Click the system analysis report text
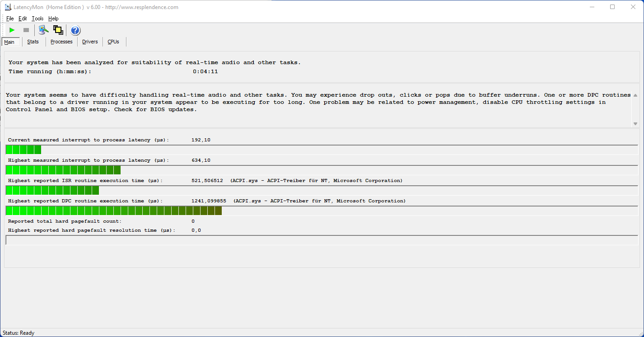This screenshot has width=644, height=337. [316, 103]
